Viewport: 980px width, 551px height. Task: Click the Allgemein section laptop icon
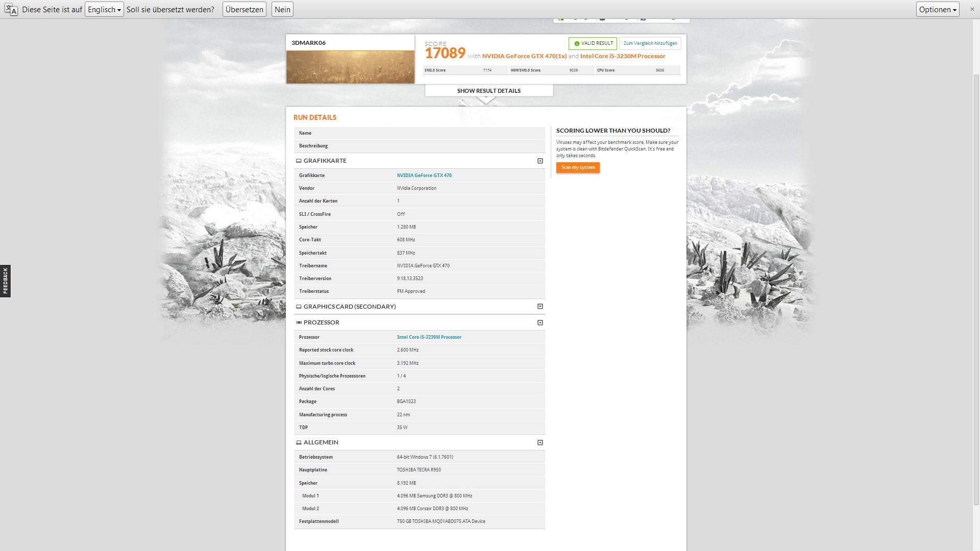click(x=299, y=442)
